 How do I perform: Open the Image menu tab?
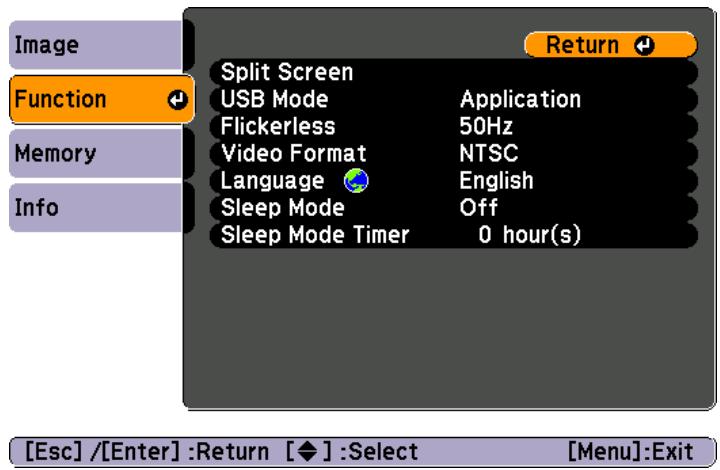click(x=96, y=45)
